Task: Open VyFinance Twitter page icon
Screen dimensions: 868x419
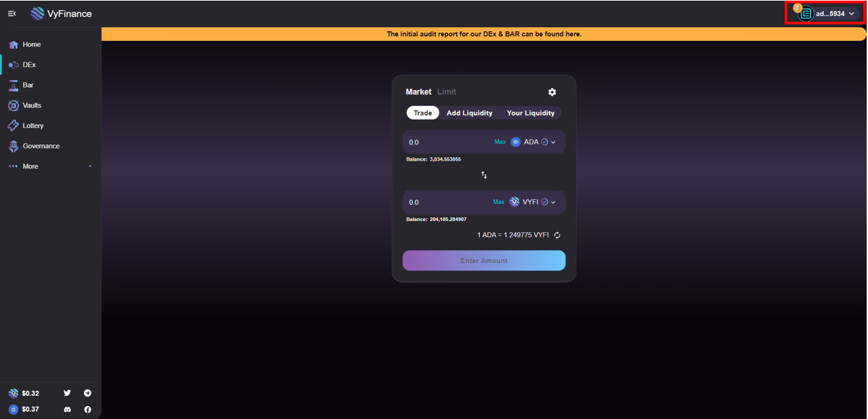Action: click(x=67, y=393)
